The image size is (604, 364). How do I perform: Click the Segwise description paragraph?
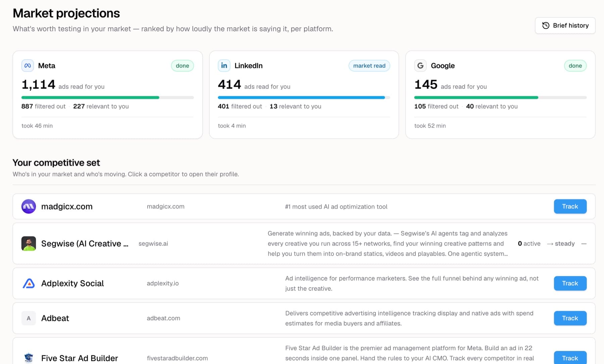pyautogui.click(x=388, y=244)
